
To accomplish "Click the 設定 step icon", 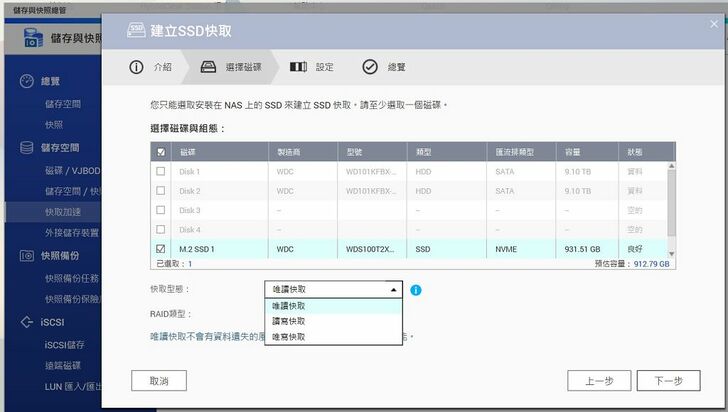I will 298,67.
